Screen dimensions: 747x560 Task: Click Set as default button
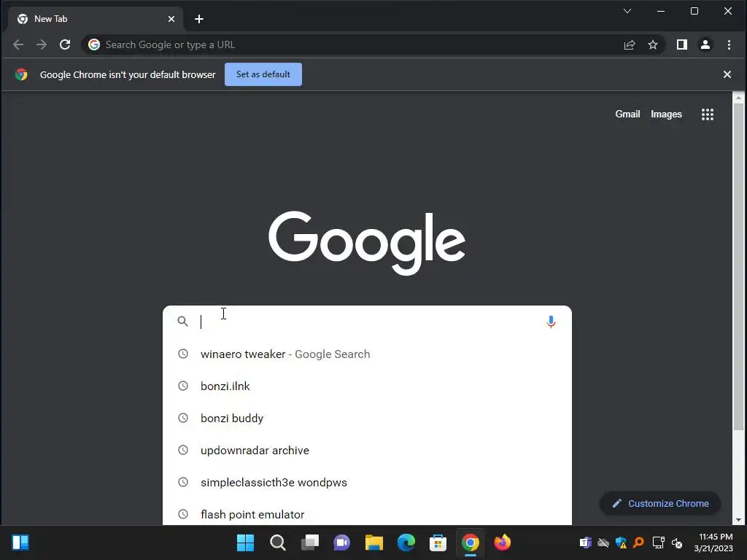tap(263, 74)
